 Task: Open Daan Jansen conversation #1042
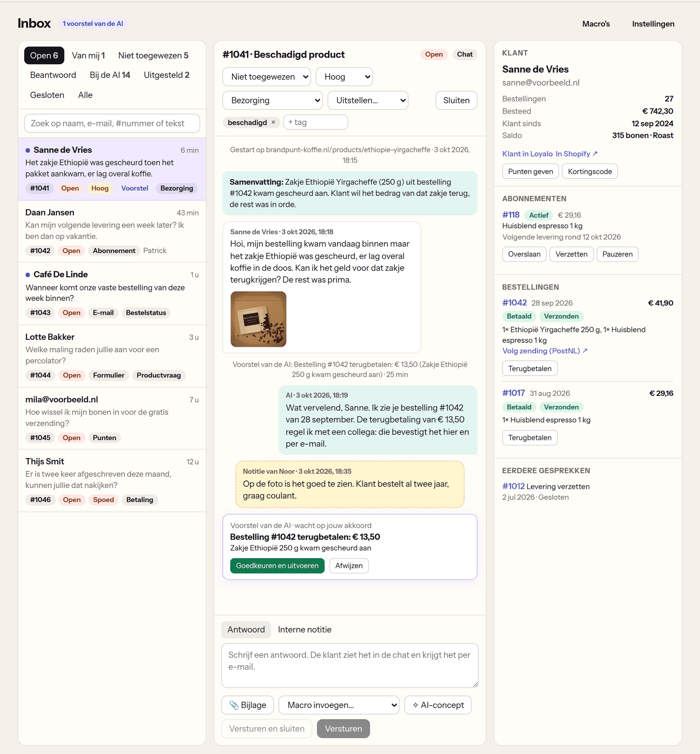tap(112, 231)
